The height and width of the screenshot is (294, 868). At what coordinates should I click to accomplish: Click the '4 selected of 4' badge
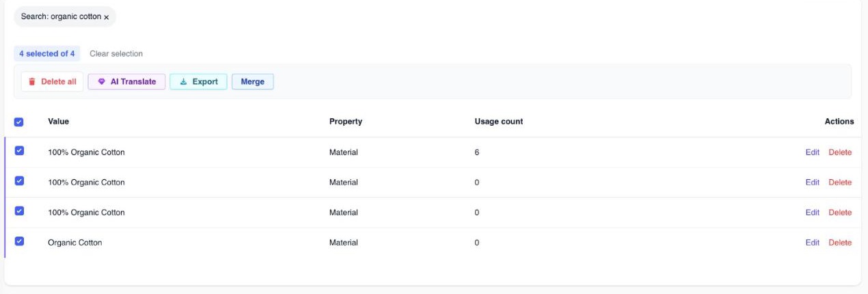[x=47, y=53]
